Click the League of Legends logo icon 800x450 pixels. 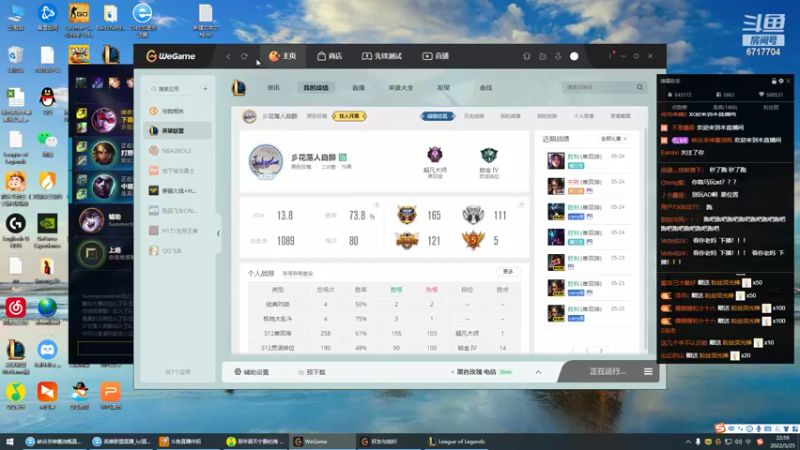pyautogui.click(x=239, y=88)
